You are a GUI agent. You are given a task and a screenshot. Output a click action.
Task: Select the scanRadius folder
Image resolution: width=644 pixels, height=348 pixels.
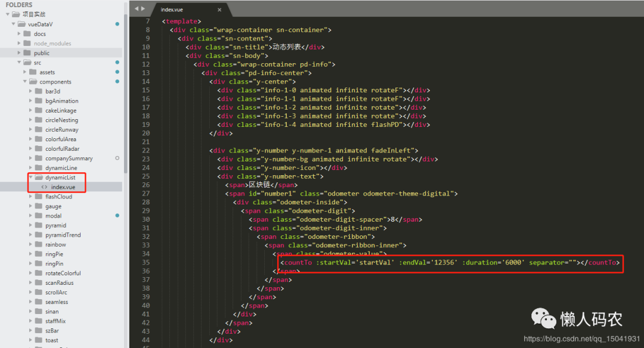coord(60,282)
